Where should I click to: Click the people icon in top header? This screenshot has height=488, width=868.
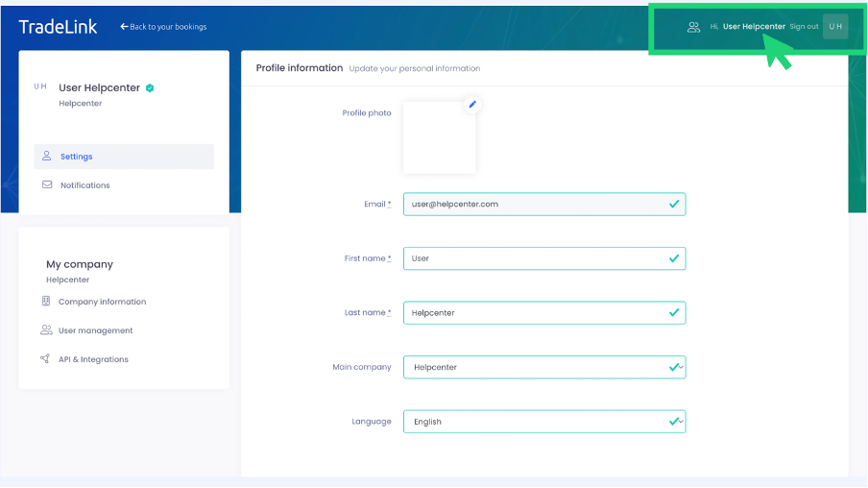[693, 27]
